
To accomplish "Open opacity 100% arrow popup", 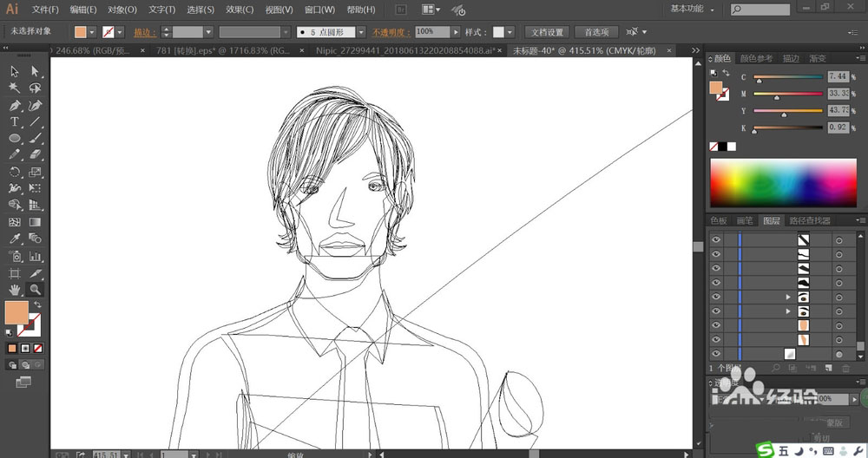I will tap(456, 32).
